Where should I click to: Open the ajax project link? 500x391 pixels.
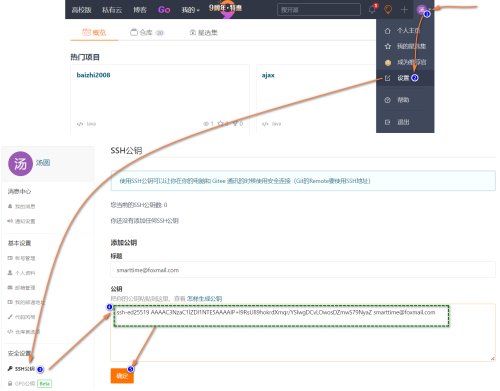(x=268, y=75)
